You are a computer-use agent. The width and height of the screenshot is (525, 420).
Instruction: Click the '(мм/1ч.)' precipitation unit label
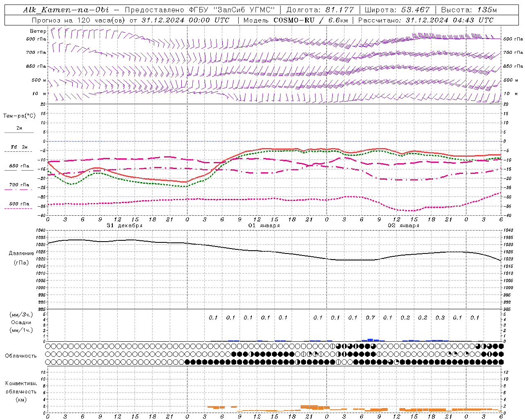click(x=21, y=330)
